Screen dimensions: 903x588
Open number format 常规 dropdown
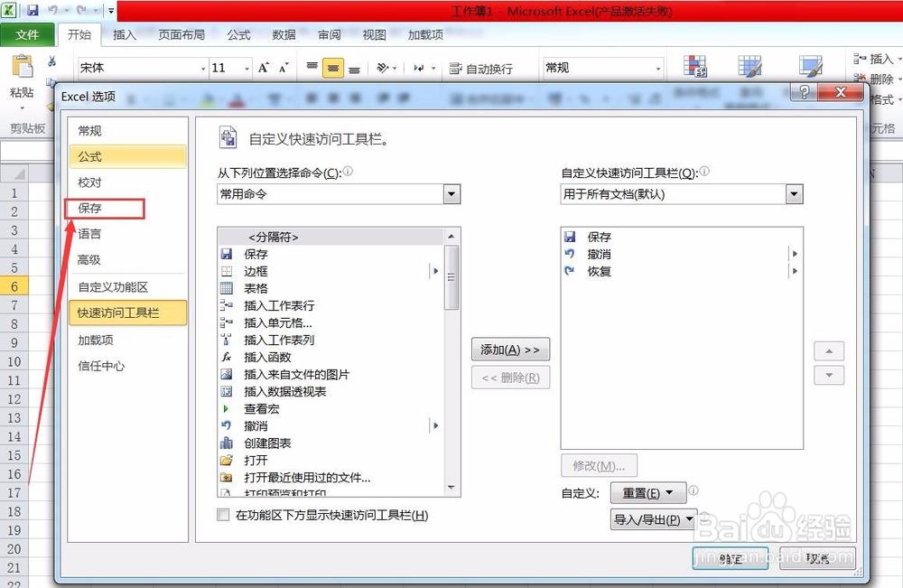click(657, 69)
